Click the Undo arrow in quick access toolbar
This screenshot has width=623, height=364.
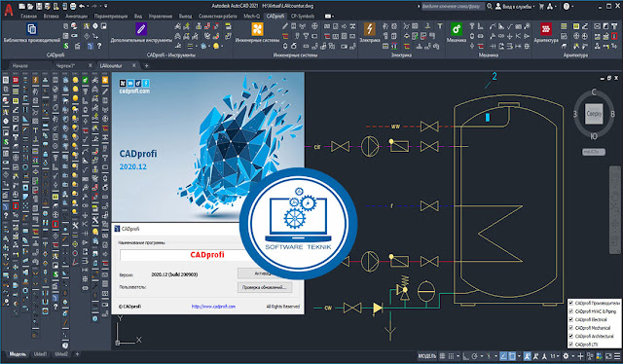tap(82, 6)
